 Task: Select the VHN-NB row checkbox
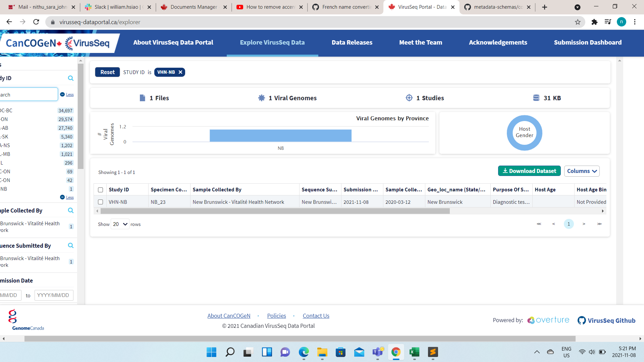click(x=100, y=202)
